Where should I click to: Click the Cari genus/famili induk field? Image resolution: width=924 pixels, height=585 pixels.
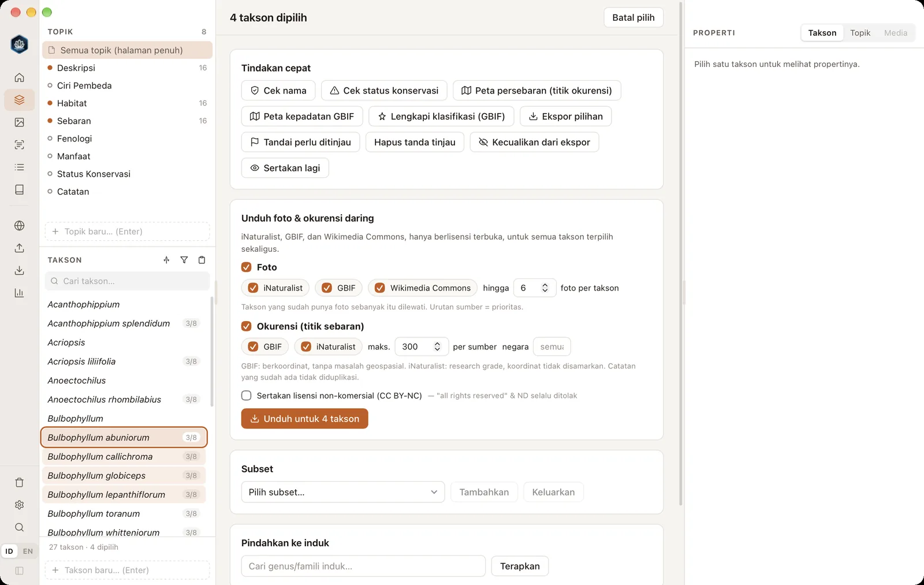click(x=363, y=566)
